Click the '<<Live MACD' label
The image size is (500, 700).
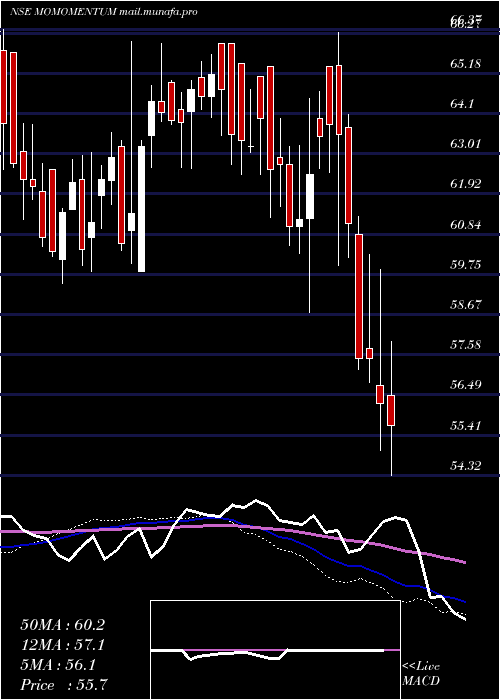421,674
